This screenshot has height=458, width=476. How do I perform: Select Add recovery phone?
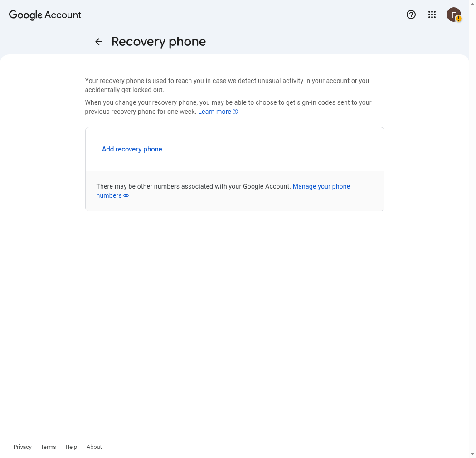click(132, 149)
